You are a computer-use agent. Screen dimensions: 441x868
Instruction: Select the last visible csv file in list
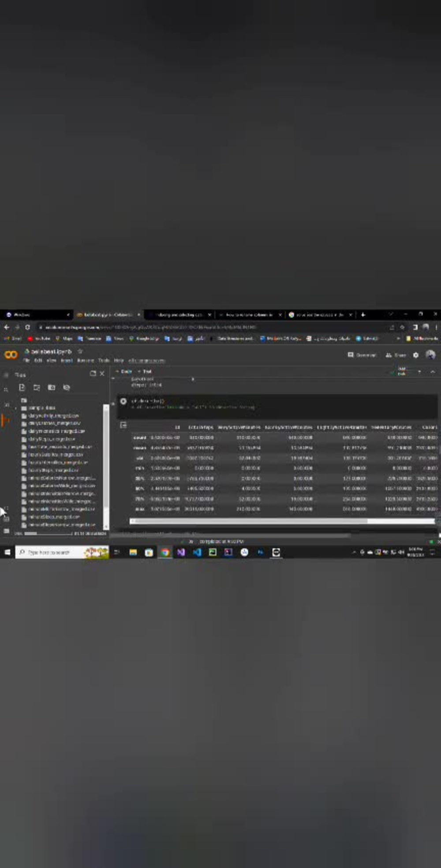click(58, 524)
